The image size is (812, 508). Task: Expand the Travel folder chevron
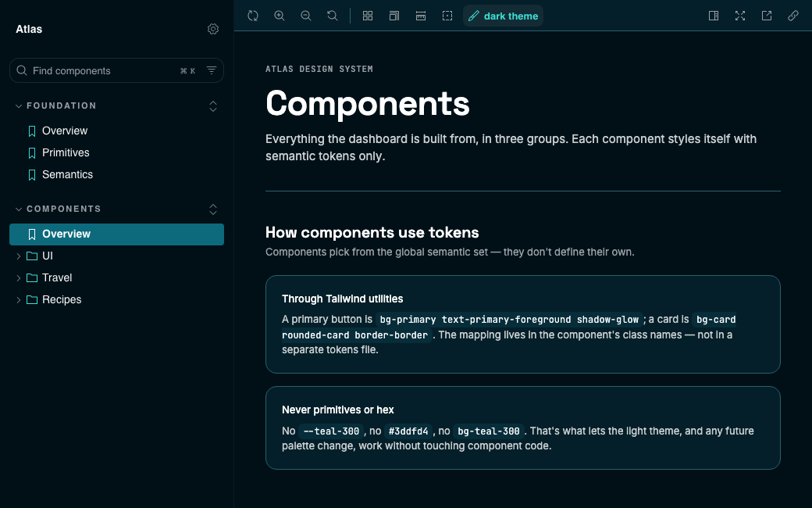pos(19,278)
